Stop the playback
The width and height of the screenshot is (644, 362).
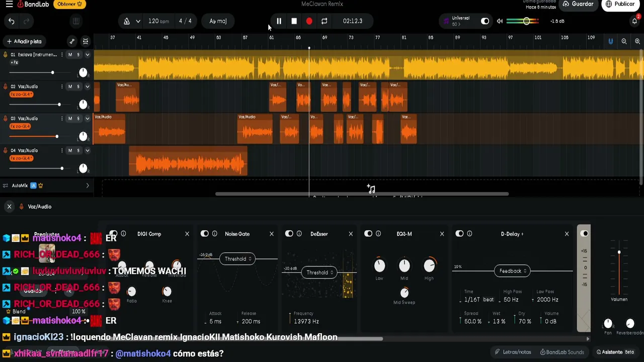(294, 21)
